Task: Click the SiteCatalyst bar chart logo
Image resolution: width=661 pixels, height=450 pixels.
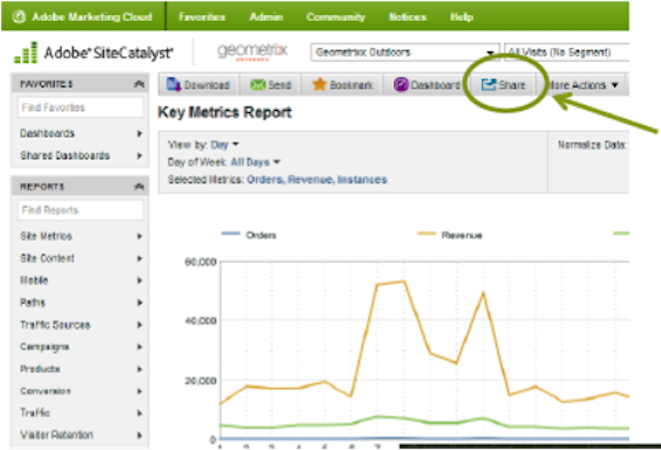Action: coord(26,53)
